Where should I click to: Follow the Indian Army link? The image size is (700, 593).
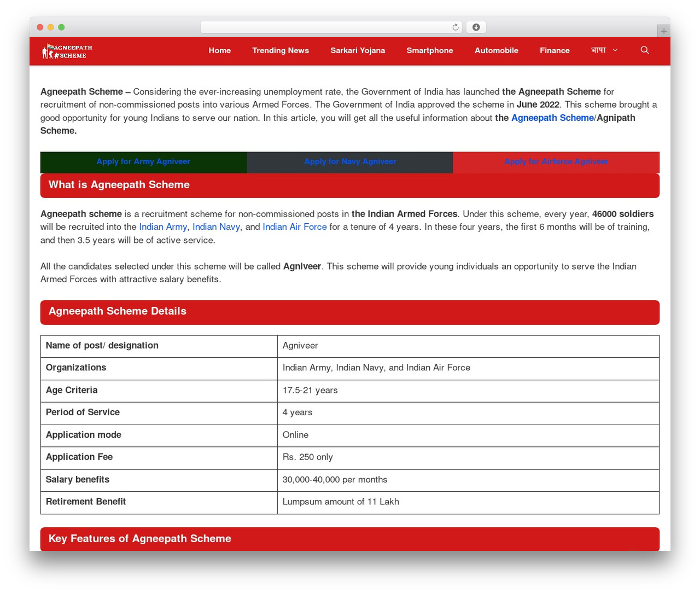(163, 227)
